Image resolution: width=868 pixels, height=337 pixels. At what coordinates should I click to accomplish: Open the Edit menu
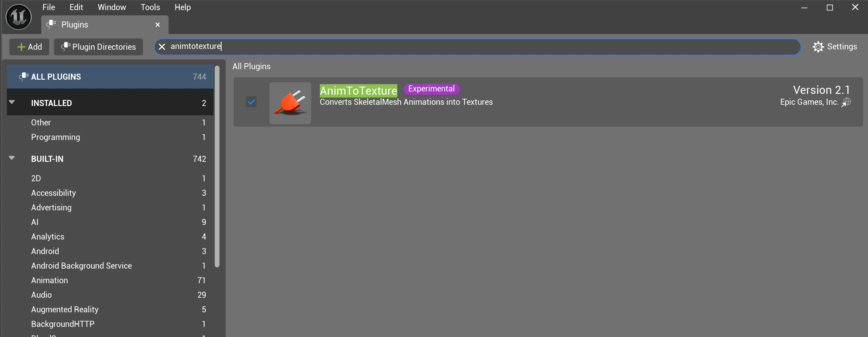pyautogui.click(x=76, y=7)
